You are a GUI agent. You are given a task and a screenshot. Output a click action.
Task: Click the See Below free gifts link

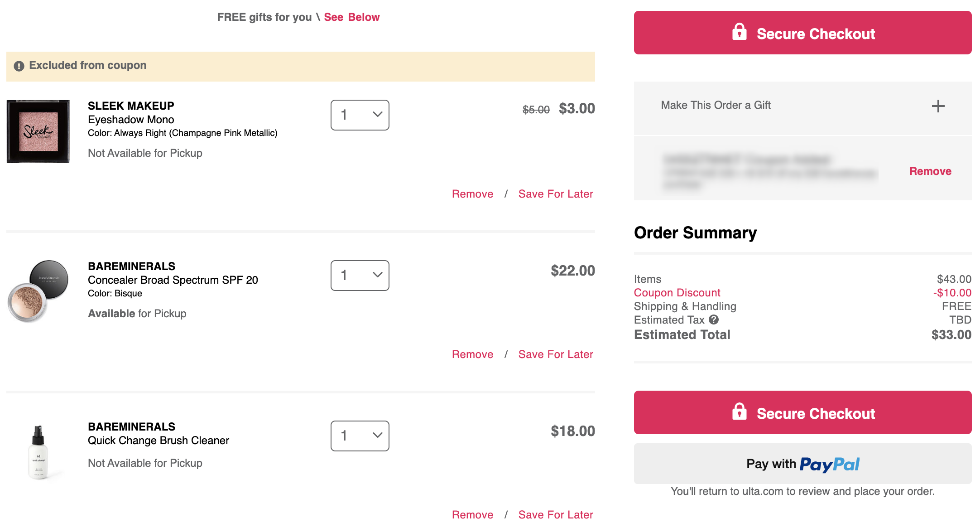351,17
